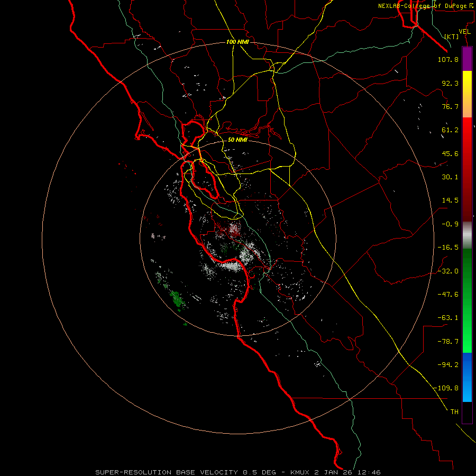The height and width of the screenshot is (476, 476).
Task: Click the blue segment of the velocity color bar
Action: coord(467,377)
